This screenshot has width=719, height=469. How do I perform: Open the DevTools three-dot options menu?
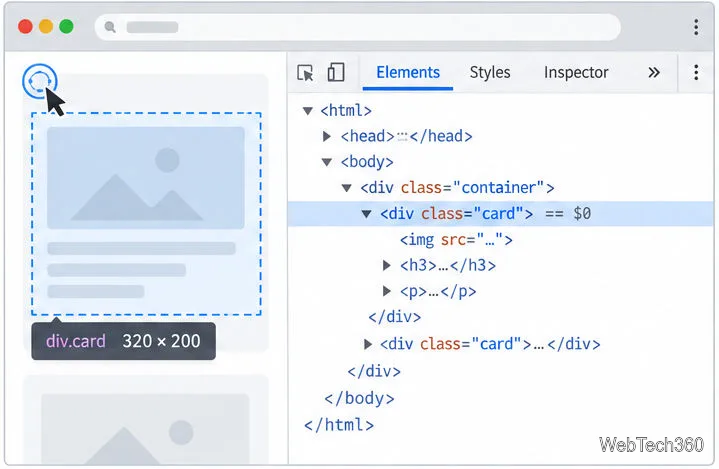(696, 72)
